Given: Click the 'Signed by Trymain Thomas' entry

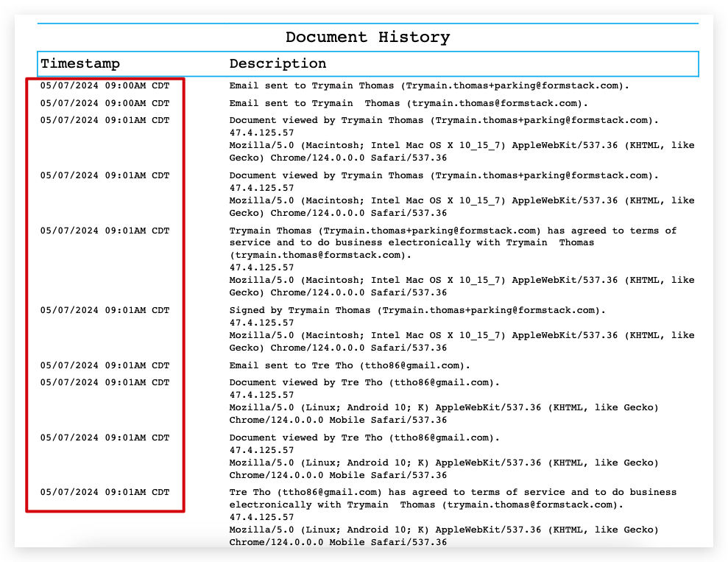Looking at the screenshot, I should [x=417, y=311].
